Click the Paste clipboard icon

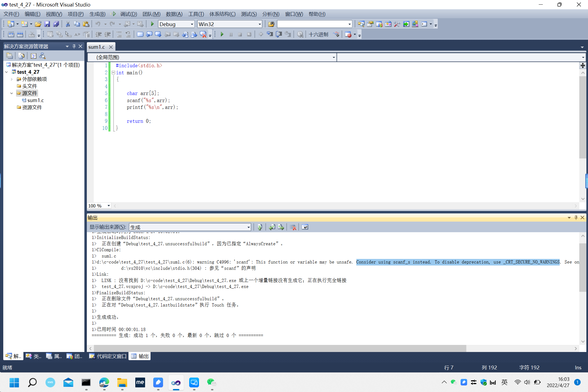(86, 24)
